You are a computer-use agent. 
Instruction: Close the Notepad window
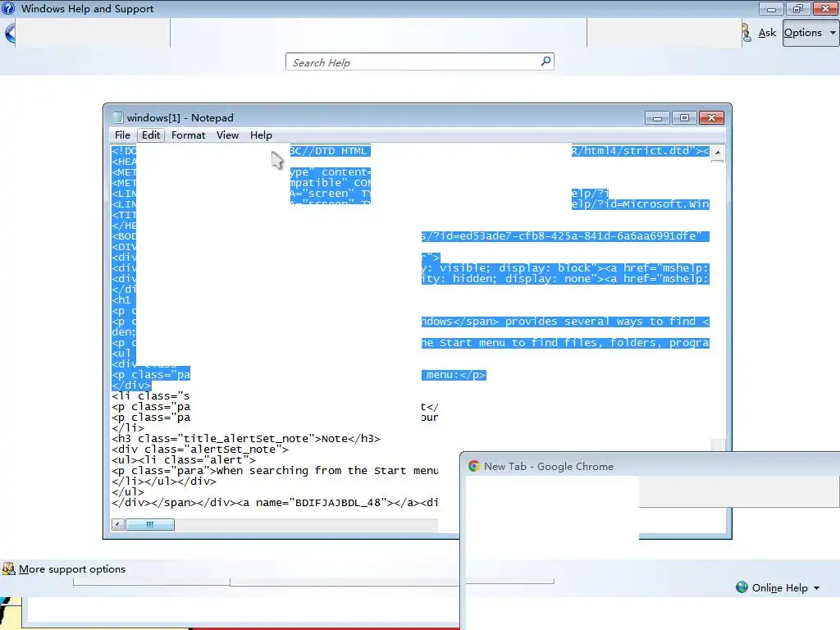tap(711, 118)
